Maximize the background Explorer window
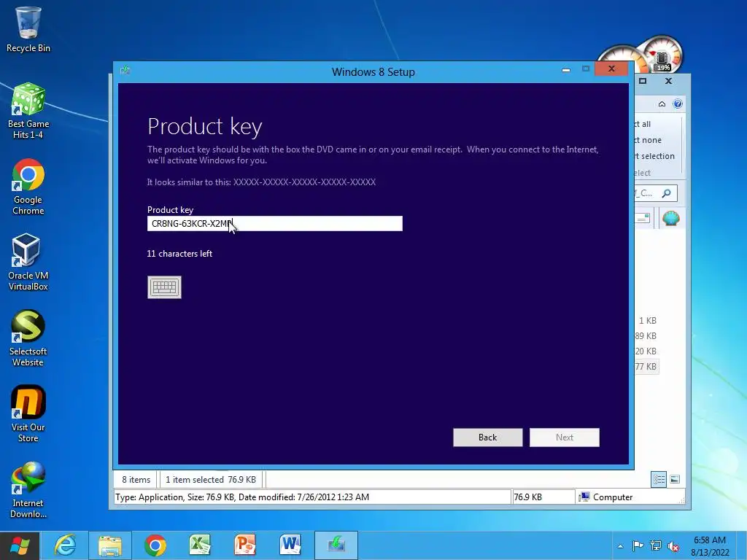Screen dimensions: 747x560 [643, 81]
